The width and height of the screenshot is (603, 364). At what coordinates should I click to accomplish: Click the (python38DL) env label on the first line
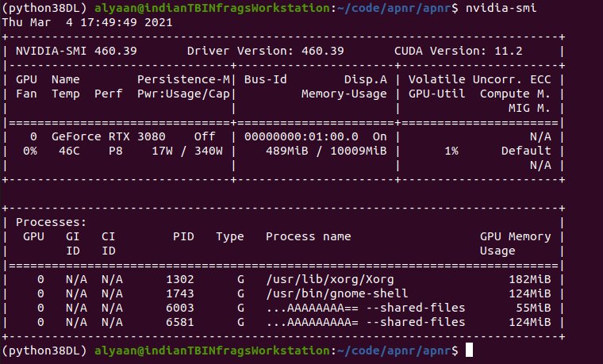click(x=44, y=8)
